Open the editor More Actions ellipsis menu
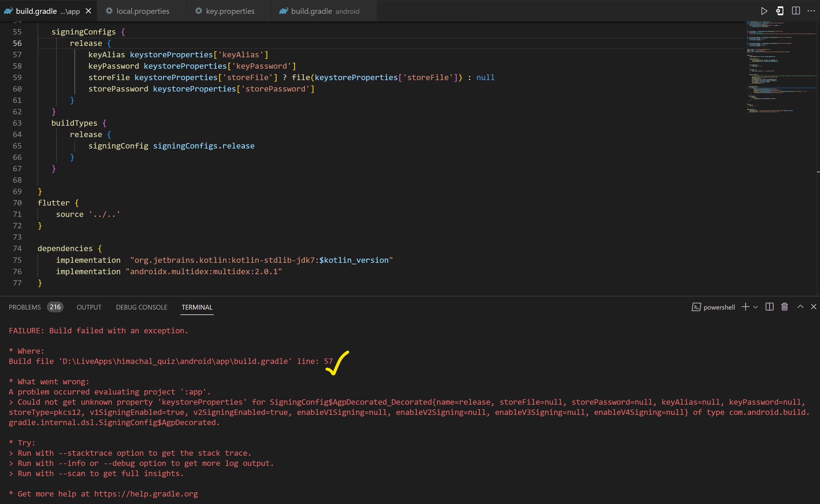This screenshot has height=504, width=820. 811,11
